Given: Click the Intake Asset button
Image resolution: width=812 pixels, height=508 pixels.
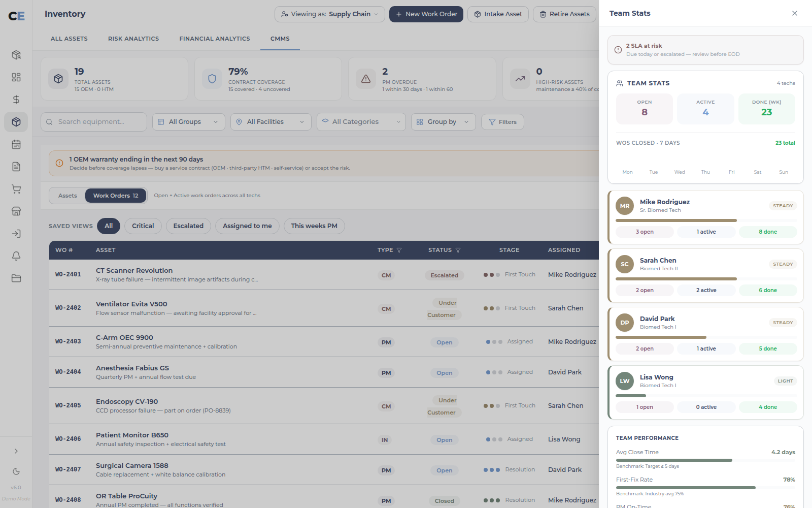Looking at the screenshot, I should pos(498,14).
